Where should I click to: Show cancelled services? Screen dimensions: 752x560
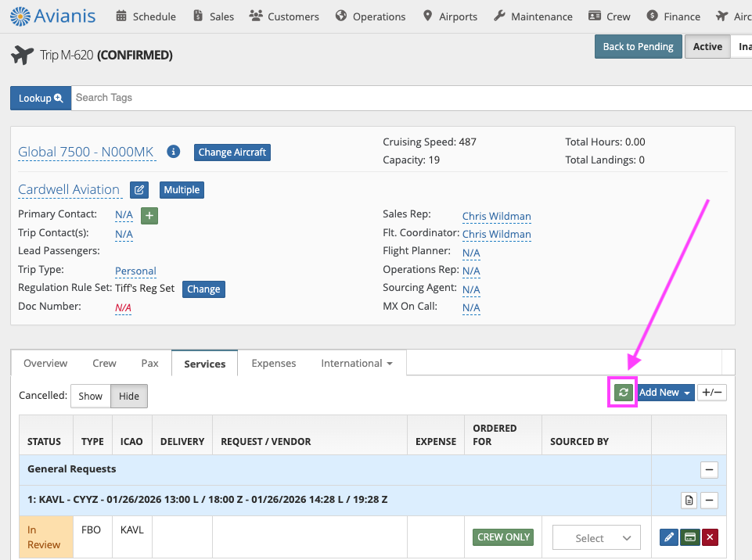click(90, 396)
